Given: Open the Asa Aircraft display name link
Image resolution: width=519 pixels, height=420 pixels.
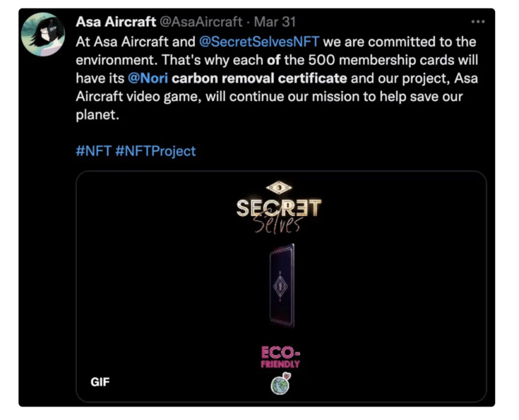Looking at the screenshot, I should (x=116, y=22).
